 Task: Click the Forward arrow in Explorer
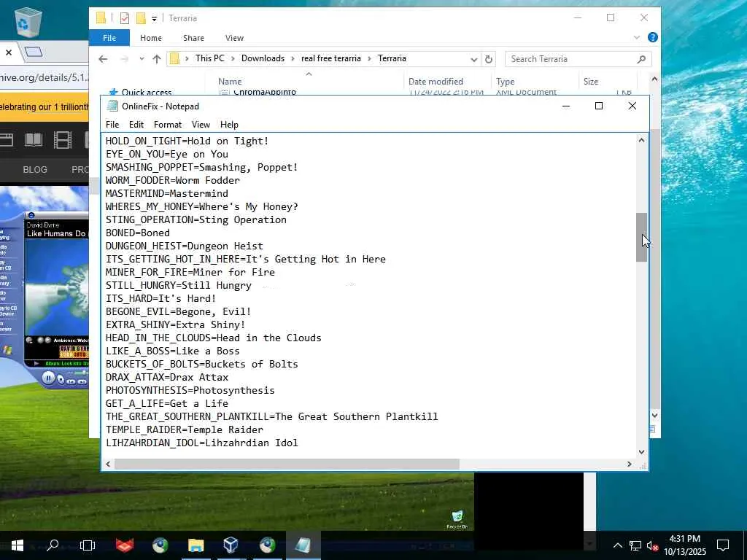coord(124,59)
